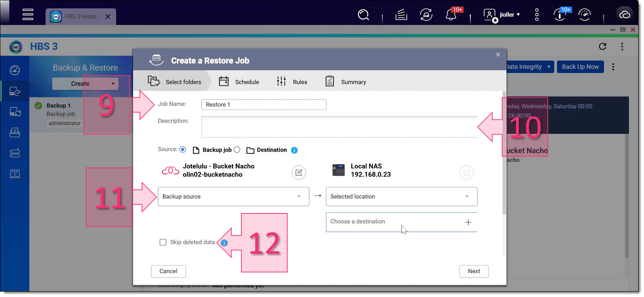The width and height of the screenshot is (644, 297).
Task: Expand the Backup source dropdown
Action: tap(233, 196)
